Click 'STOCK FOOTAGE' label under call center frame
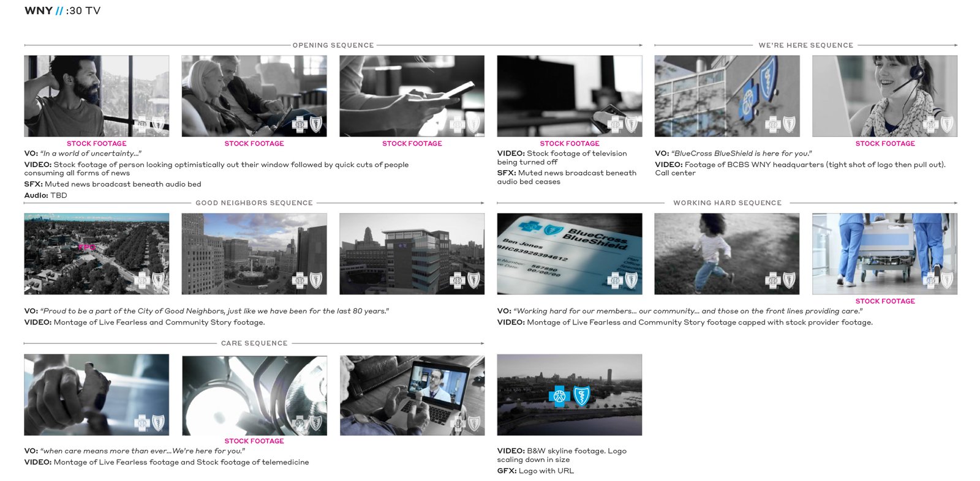 [884, 143]
